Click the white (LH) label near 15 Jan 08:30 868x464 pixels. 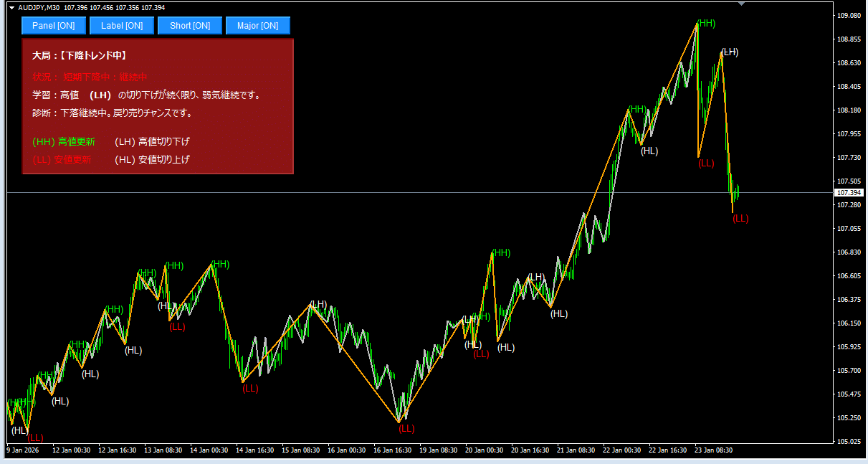click(318, 305)
